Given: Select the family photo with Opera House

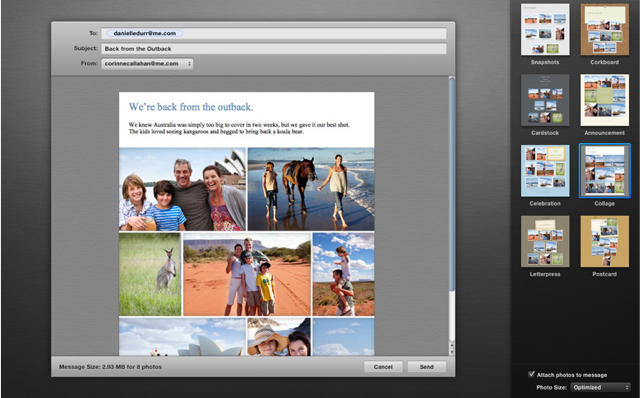Looking at the screenshot, I should point(182,189).
